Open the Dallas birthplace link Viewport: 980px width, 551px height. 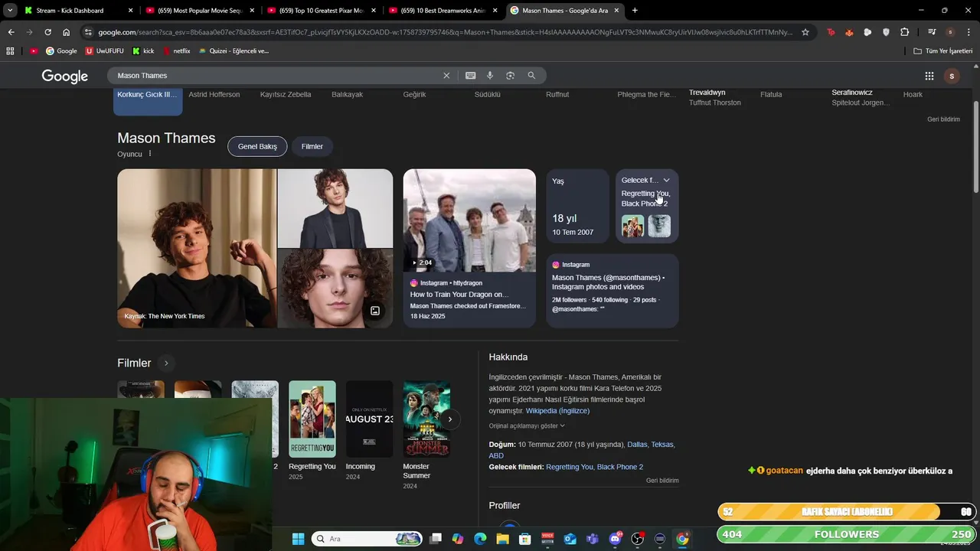pyautogui.click(x=637, y=445)
